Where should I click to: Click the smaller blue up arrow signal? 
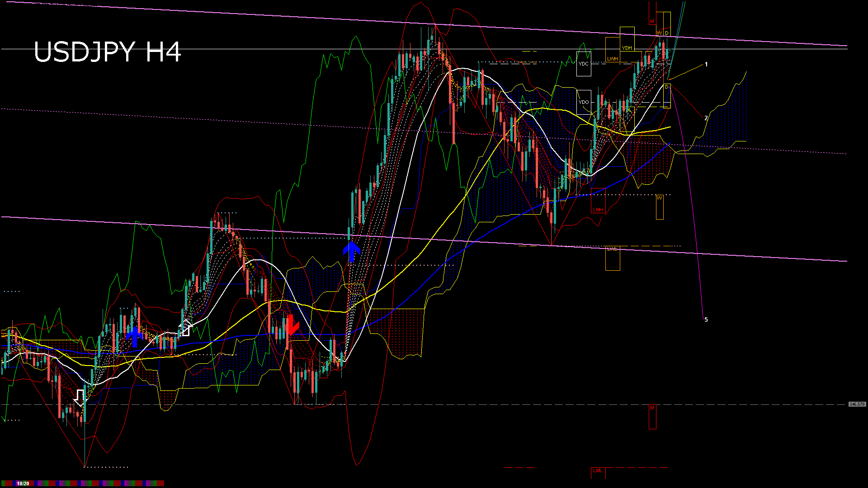click(135, 336)
